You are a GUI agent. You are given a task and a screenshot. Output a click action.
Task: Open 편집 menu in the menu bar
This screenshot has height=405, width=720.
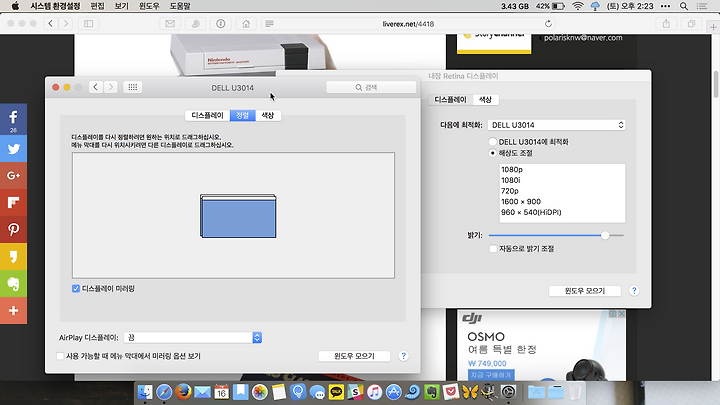point(97,6)
